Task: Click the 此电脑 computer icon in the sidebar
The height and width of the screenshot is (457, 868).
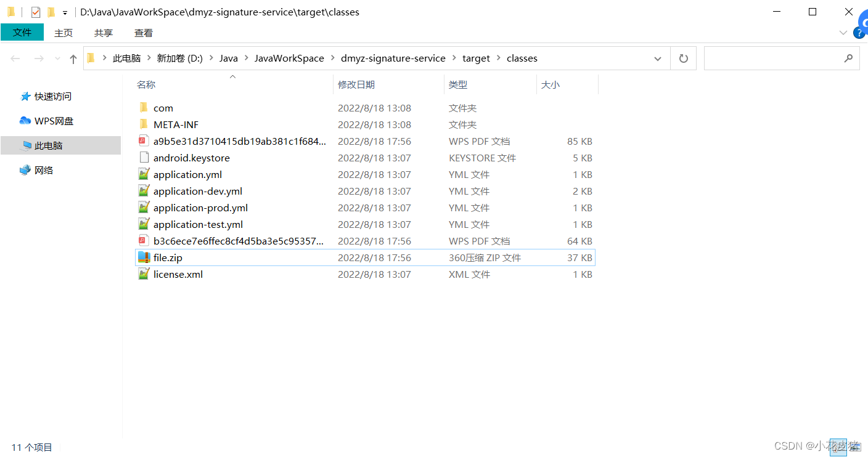Action: (x=26, y=146)
